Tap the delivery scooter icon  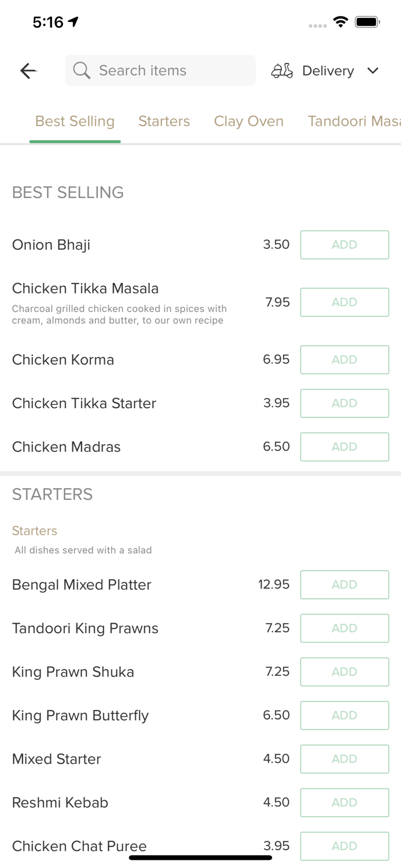(x=282, y=71)
